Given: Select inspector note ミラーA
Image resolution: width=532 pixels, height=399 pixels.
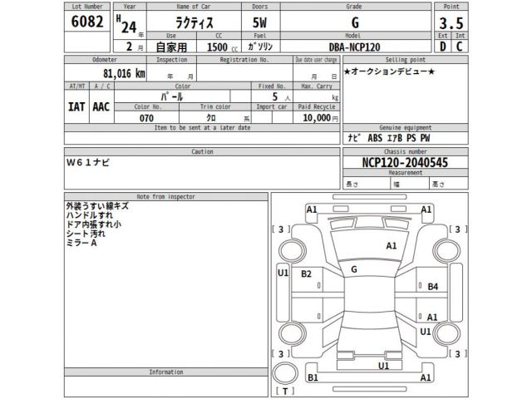Looking at the screenshot, I should [81, 243].
